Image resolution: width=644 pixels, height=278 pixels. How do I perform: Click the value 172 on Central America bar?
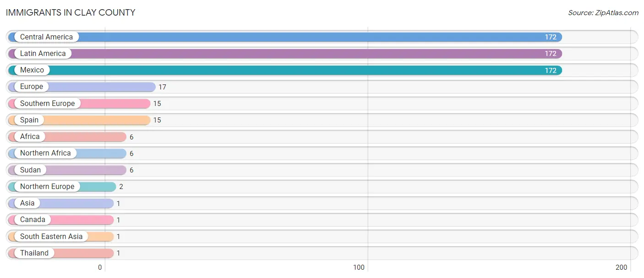551,37
